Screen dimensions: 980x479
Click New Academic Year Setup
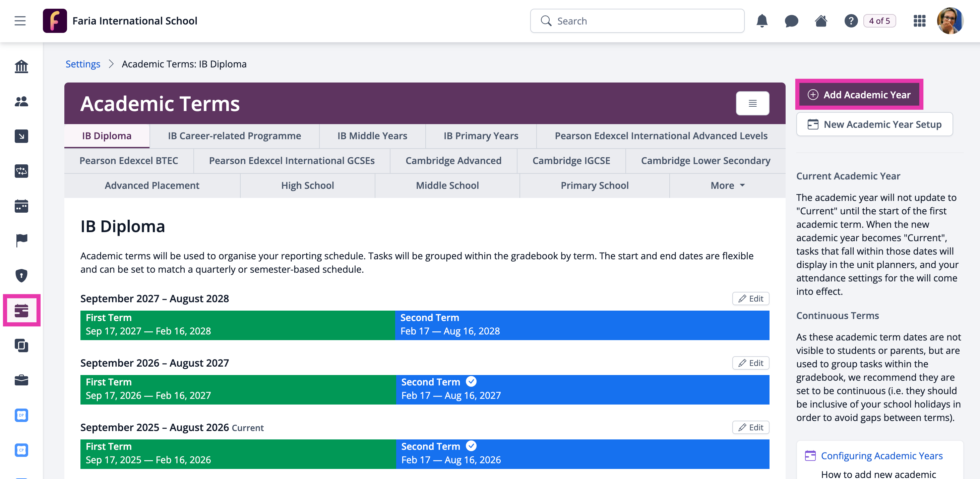875,124
